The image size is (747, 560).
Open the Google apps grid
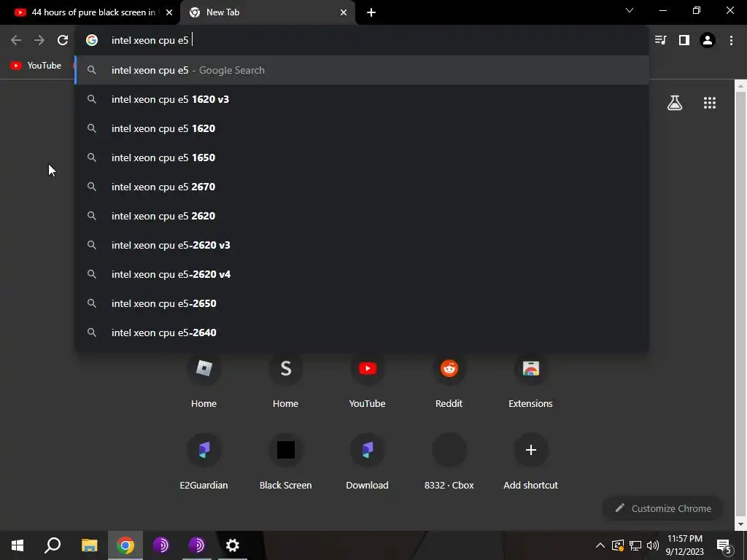tap(709, 103)
